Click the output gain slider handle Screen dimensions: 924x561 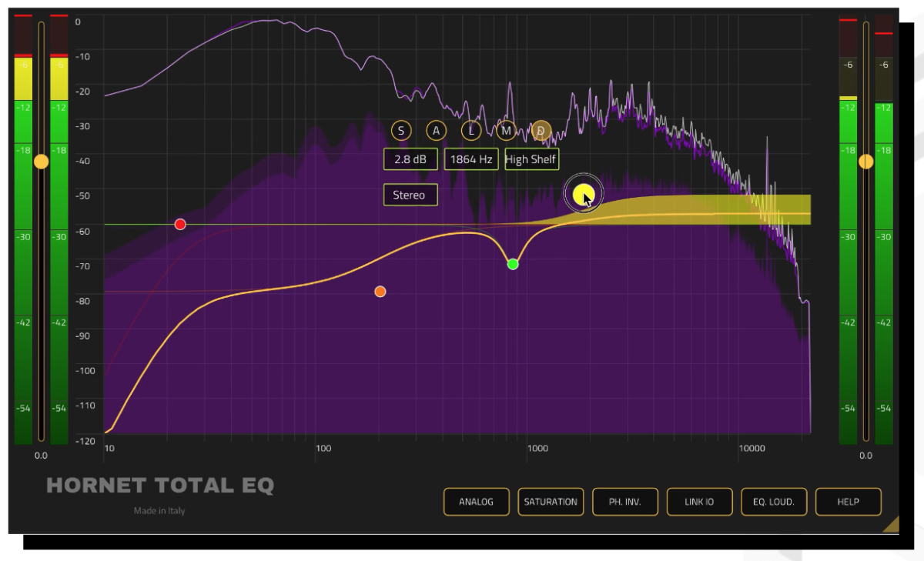[866, 162]
